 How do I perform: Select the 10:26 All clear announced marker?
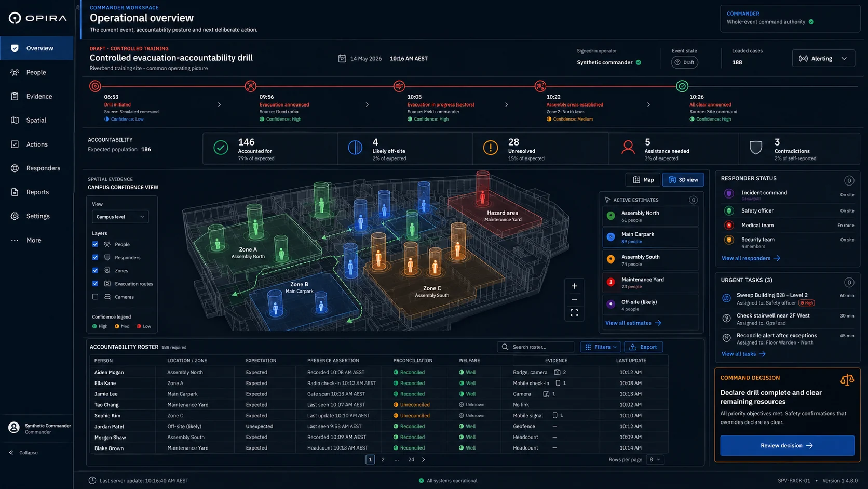tap(682, 86)
